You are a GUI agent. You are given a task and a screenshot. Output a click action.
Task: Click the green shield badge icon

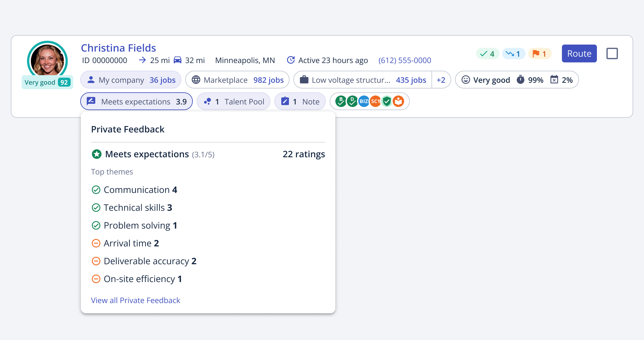(x=387, y=102)
